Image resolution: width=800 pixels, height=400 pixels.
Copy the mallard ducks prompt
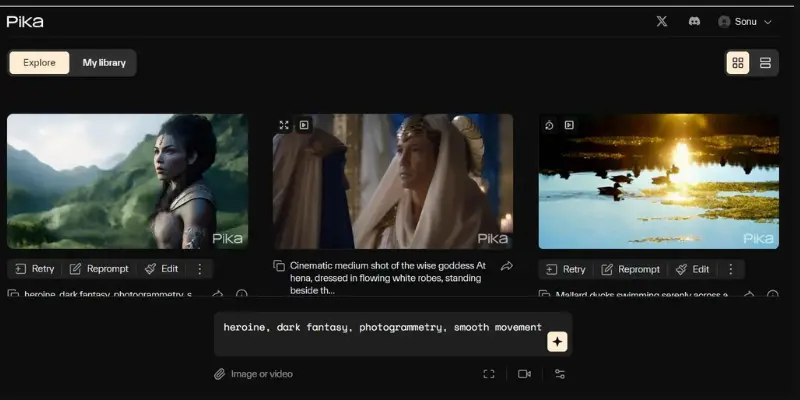click(545, 294)
